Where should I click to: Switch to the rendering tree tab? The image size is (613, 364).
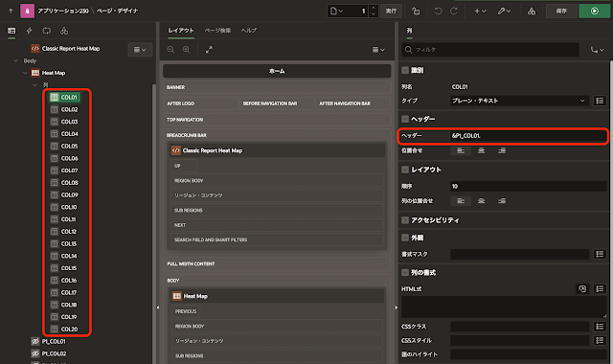point(11,31)
